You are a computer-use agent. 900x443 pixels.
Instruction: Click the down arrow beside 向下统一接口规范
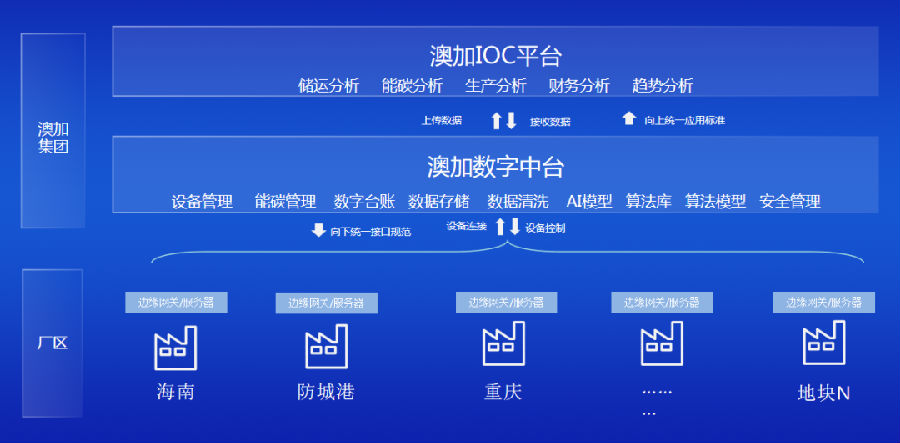(318, 230)
